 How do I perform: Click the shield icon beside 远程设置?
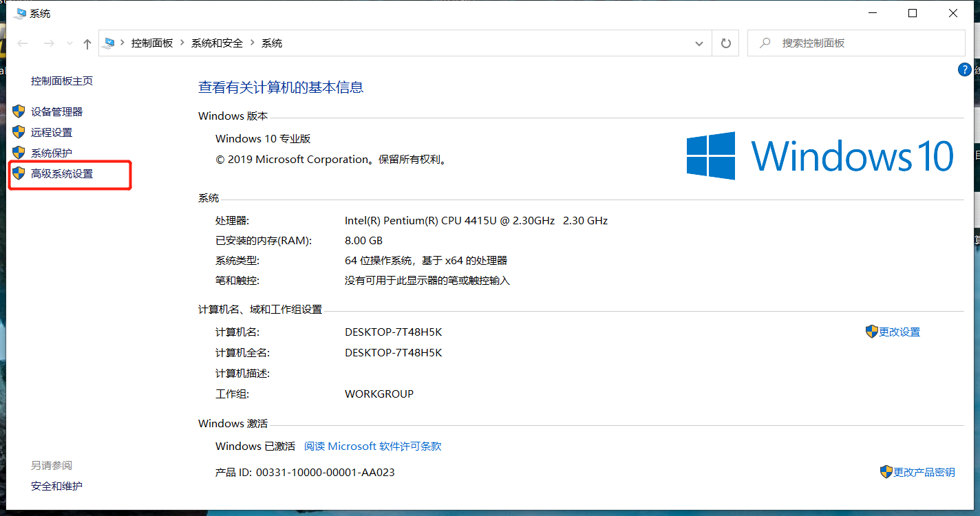(19, 132)
